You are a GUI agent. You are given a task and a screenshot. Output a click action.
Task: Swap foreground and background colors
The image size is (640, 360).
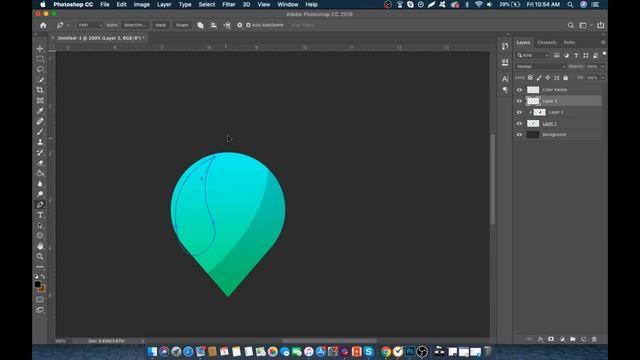tap(43, 277)
